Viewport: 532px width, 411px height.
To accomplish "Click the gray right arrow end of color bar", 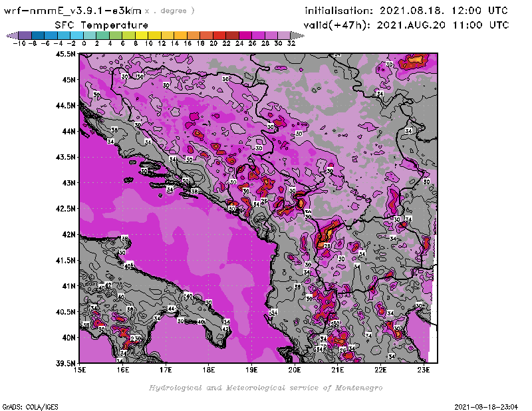I will pyautogui.click(x=293, y=35).
